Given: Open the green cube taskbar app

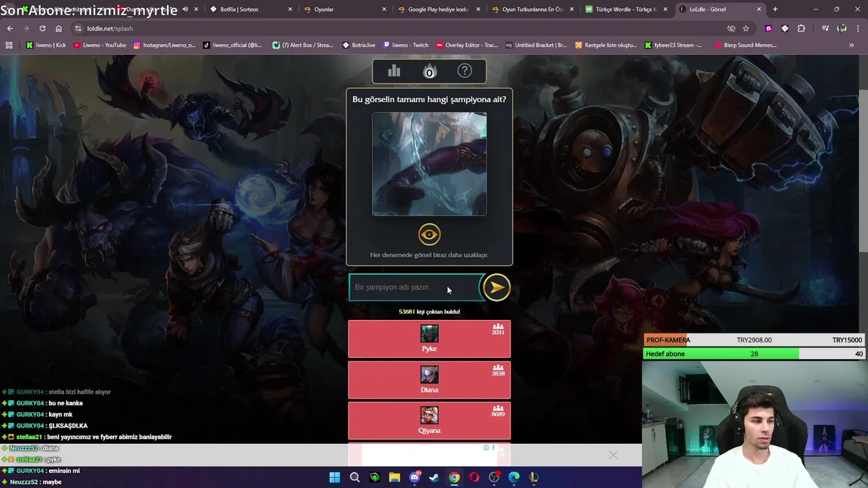Looking at the screenshot, I should pos(374,477).
